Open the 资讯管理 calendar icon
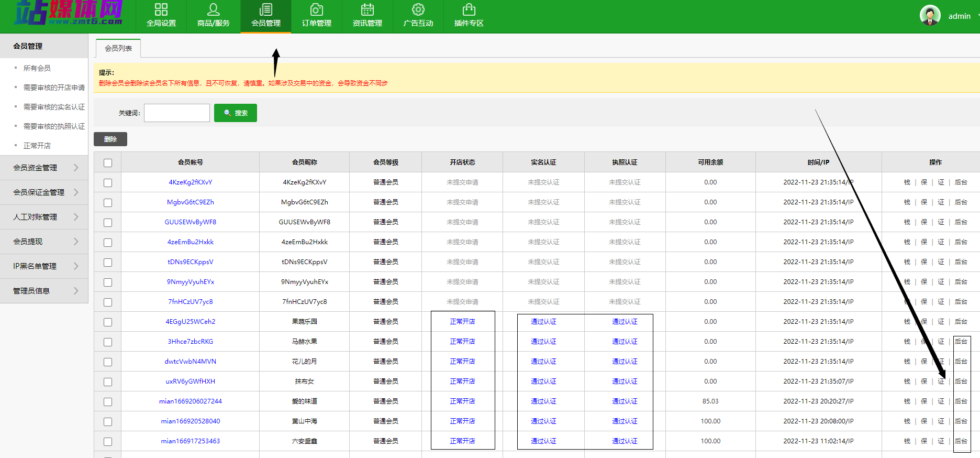 [367, 9]
